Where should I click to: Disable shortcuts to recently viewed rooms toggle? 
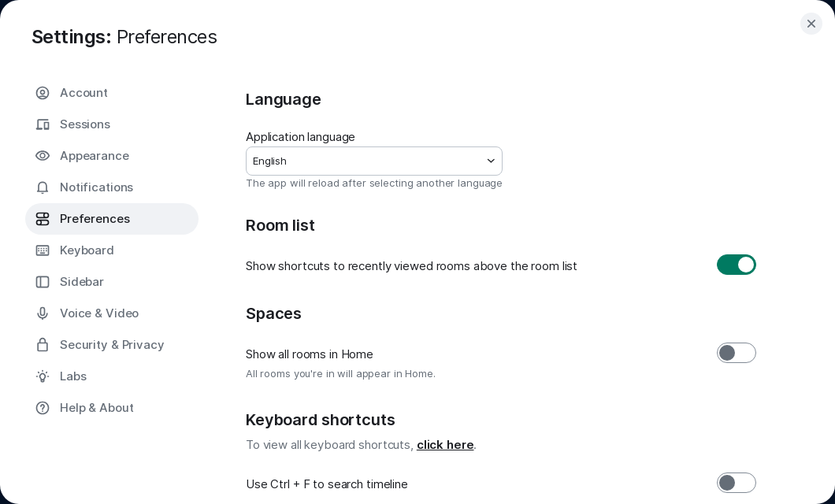click(x=736, y=265)
